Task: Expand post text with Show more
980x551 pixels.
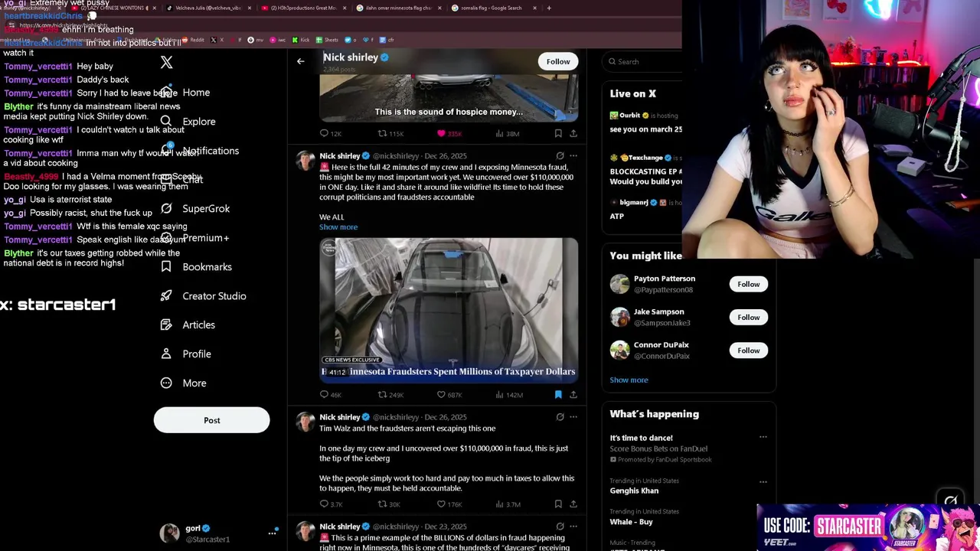Action: coord(338,227)
